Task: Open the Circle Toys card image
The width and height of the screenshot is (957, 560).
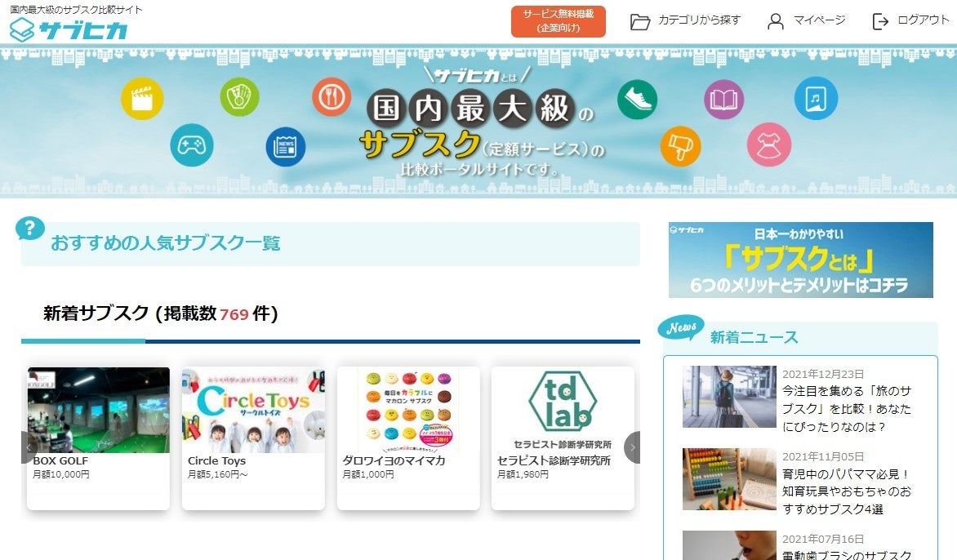Action: point(253,410)
